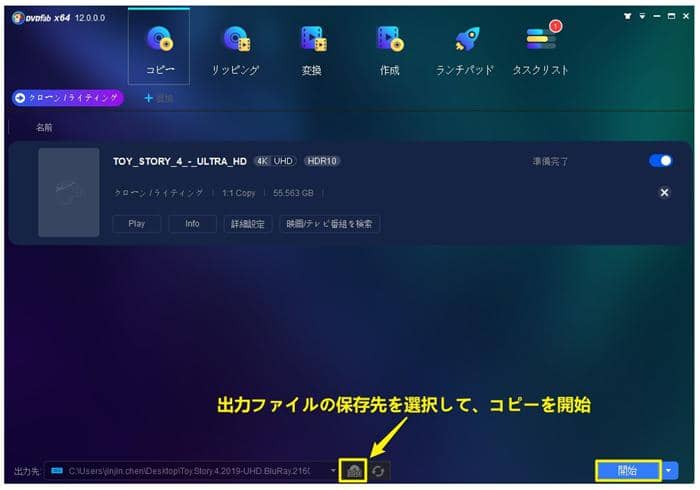This screenshot has height=490, width=700.
Task: Toggle the TOY_STORY_4 task enable switch
Action: [x=660, y=161]
